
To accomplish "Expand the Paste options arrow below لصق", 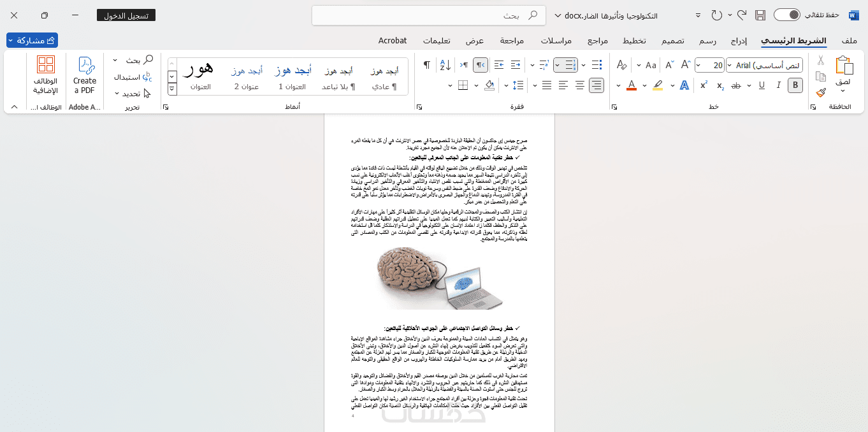I will tap(844, 92).
